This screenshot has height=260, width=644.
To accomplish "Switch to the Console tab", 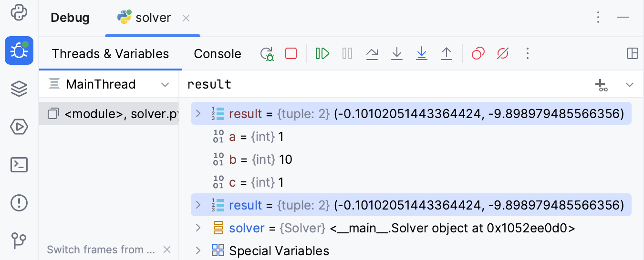I will point(218,54).
